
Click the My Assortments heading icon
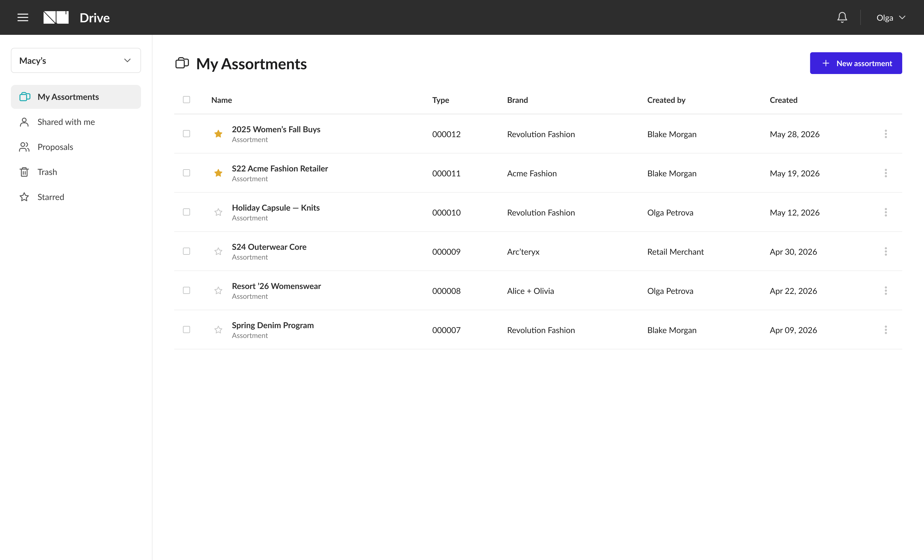[x=182, y=63]
